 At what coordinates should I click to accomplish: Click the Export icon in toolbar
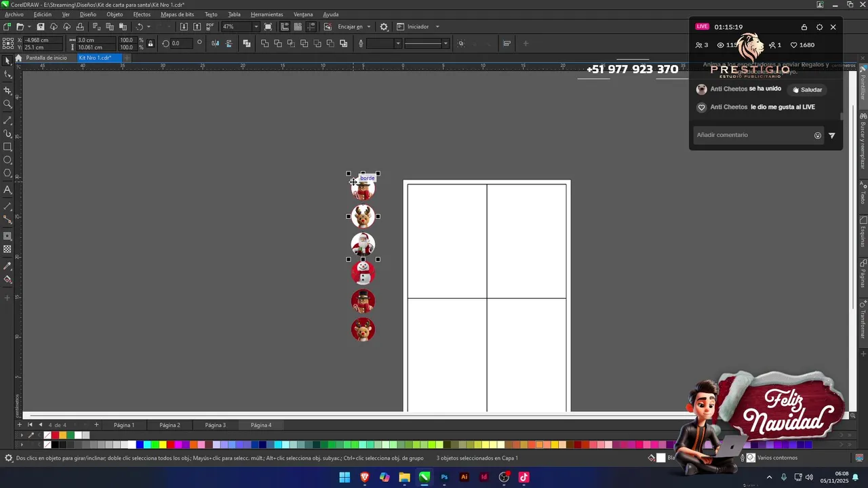pos(197,26)
